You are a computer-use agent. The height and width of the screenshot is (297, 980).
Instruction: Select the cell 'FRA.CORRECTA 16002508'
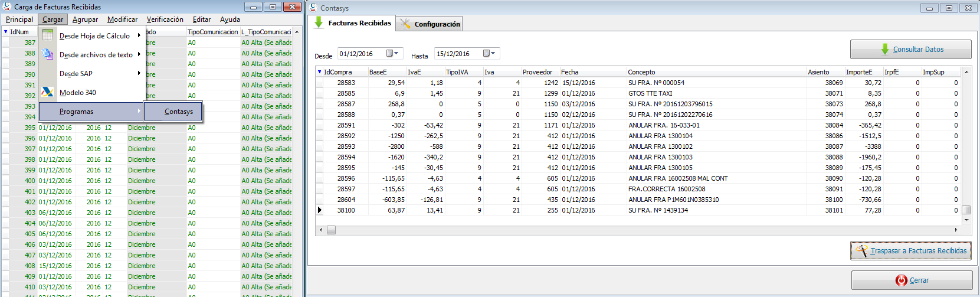[x=716, y=189]
